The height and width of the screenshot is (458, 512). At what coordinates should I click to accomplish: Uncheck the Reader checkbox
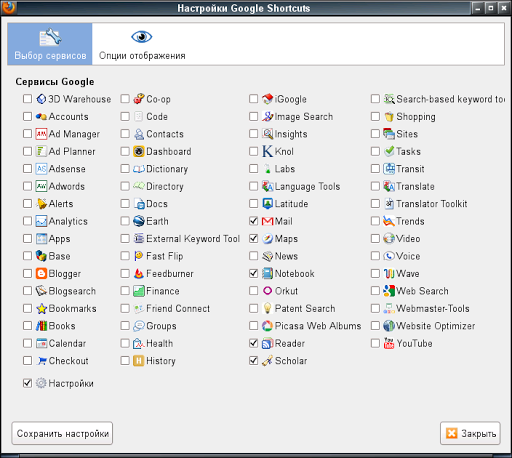(253, 343)
